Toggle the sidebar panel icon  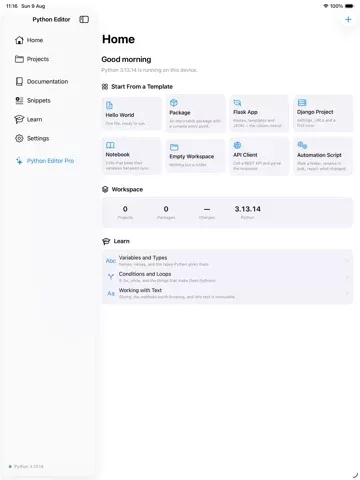pos(84,19)
